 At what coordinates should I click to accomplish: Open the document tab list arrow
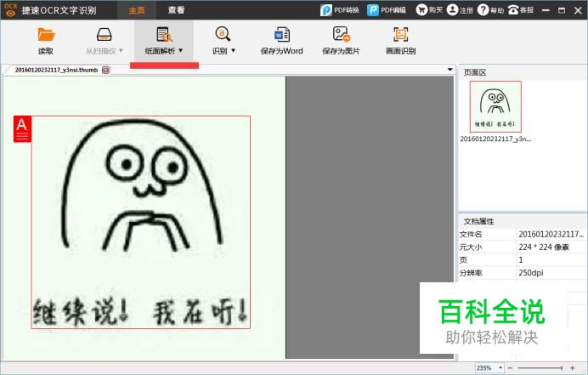(449, 70)
